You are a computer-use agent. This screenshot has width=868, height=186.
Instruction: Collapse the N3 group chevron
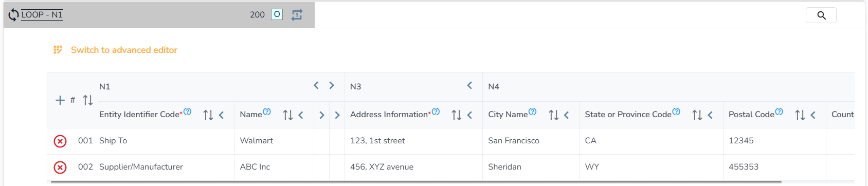point(469,85)
